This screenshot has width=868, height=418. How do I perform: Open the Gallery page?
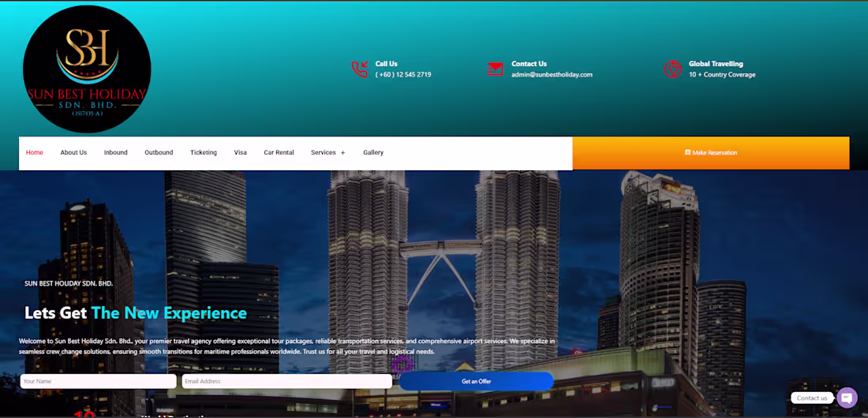pyautogui.click(x=373, y=153)
